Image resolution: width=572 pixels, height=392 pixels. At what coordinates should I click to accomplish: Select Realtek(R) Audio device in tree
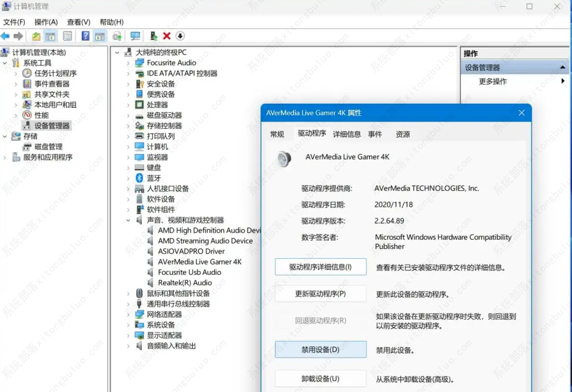click(185, 283)
